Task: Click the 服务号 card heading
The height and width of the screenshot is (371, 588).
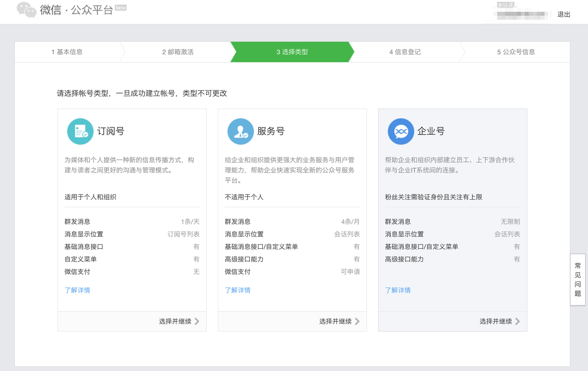Action: pos(271,131)
